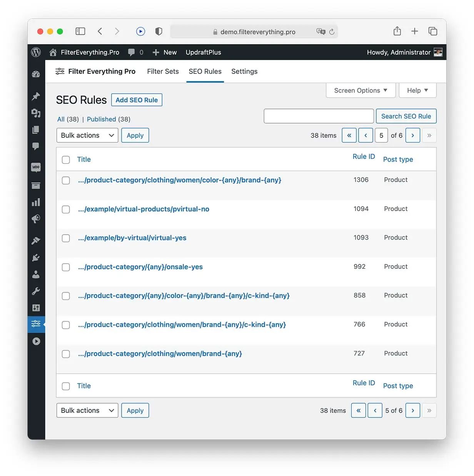Select checkbox for rule 1306

click(x=66, y=181)
